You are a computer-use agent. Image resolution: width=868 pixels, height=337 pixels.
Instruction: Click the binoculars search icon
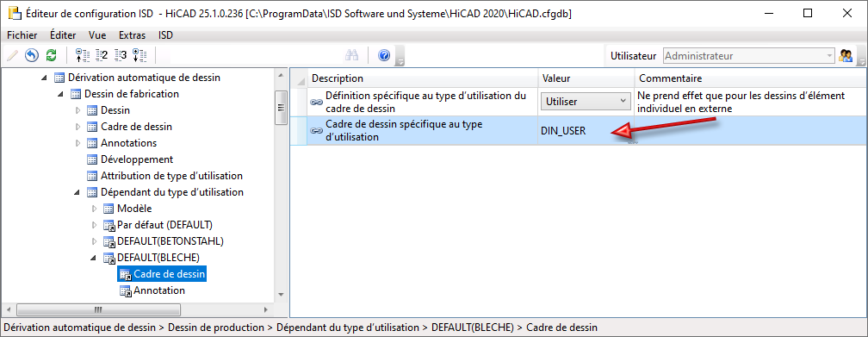click(352, 55)
